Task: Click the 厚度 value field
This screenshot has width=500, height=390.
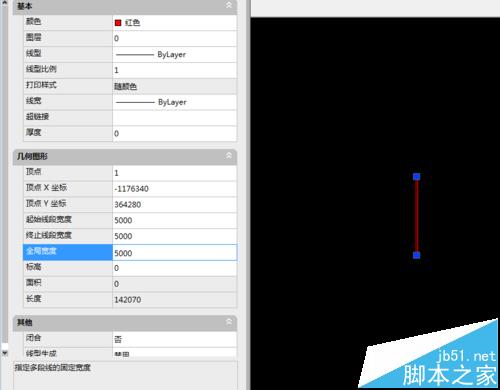Action: point(175,134)
